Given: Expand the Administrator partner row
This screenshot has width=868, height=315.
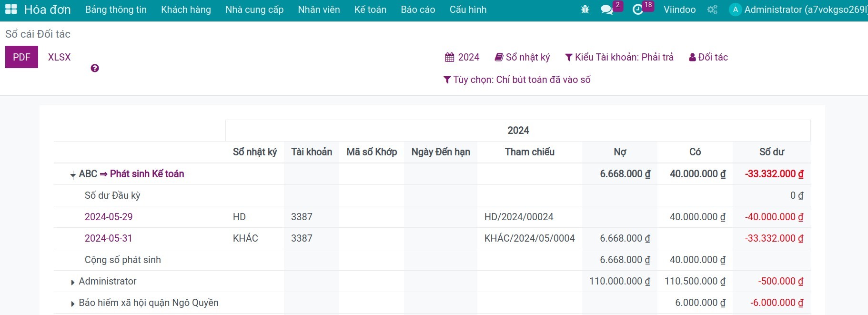Looking at the screenshot, I should pos(72,282).
